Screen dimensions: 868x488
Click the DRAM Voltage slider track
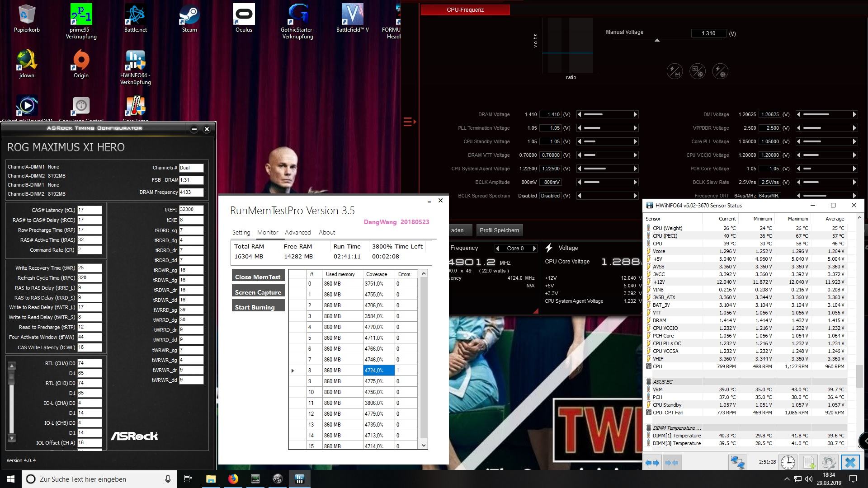(607, 114)
